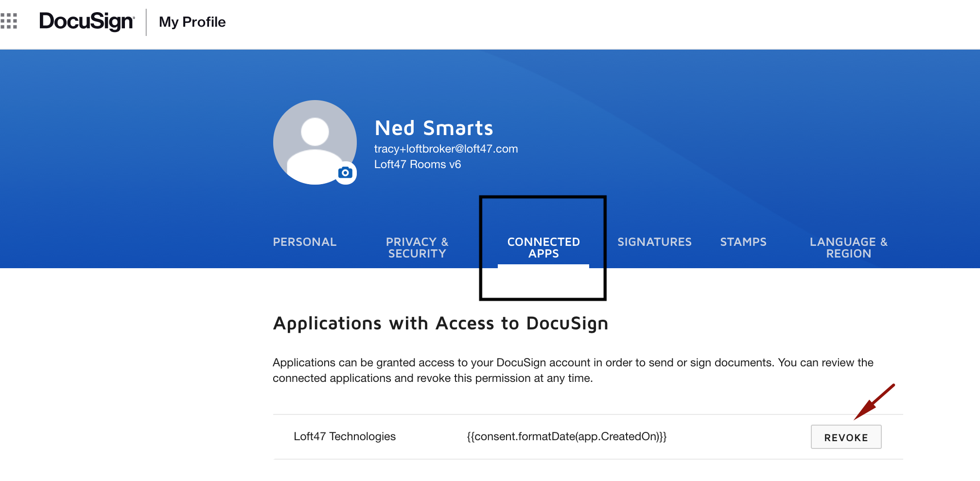This screenshot has width=980, height=481.
Task: Open the apps grid menu icon
Action: pyautogui.click(x=9, y=21)
